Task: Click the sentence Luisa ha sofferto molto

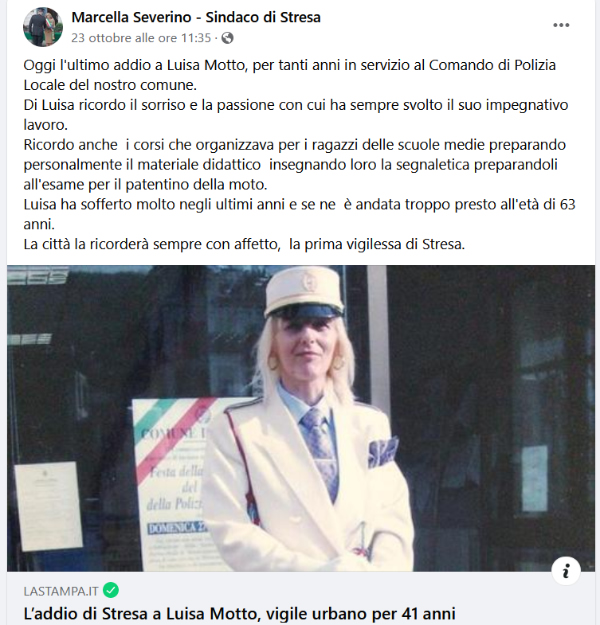Action: [299, 214]
